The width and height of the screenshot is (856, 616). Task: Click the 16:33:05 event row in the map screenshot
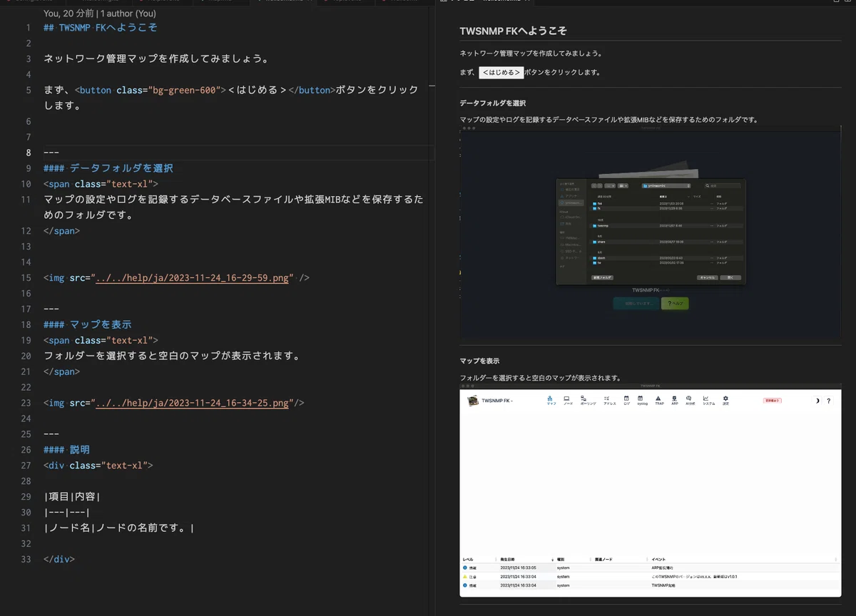pos(651,568)
